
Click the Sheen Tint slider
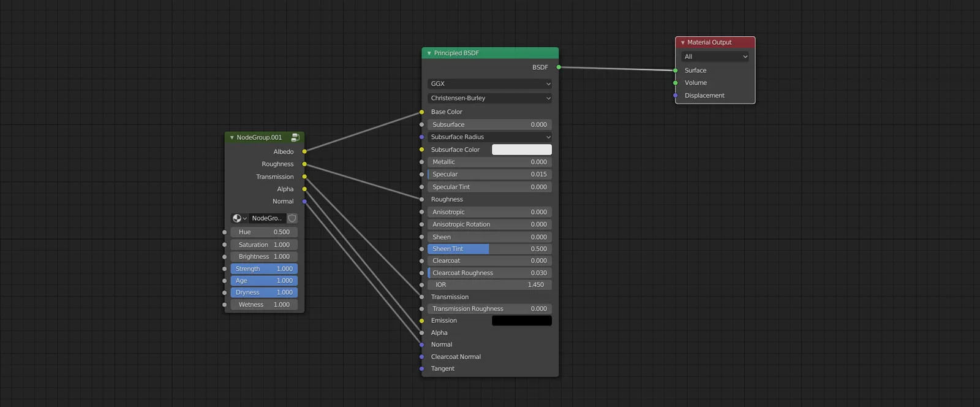(489, 249)
